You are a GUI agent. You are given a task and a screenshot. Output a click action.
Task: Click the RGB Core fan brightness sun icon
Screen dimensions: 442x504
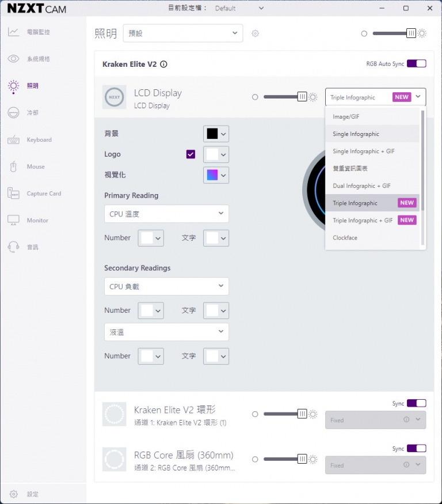pyautogui.click(x=313, y=459)
